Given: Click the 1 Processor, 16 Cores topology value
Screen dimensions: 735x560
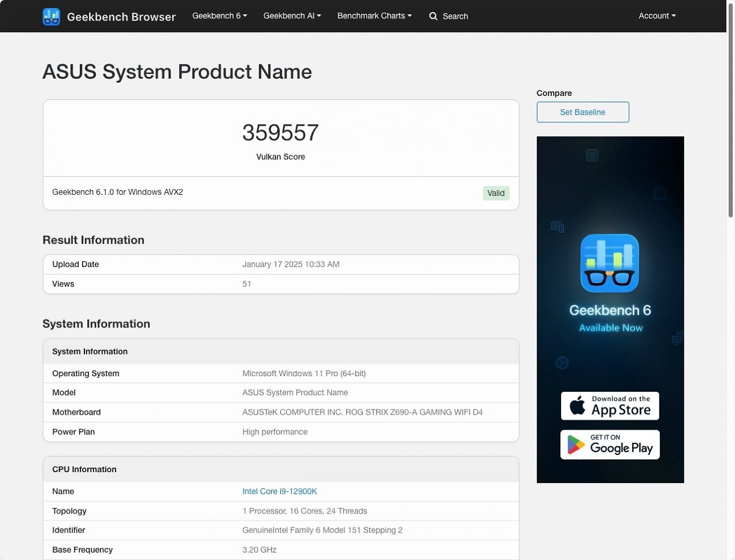Looking at the screenshot, I should [305, 511].
